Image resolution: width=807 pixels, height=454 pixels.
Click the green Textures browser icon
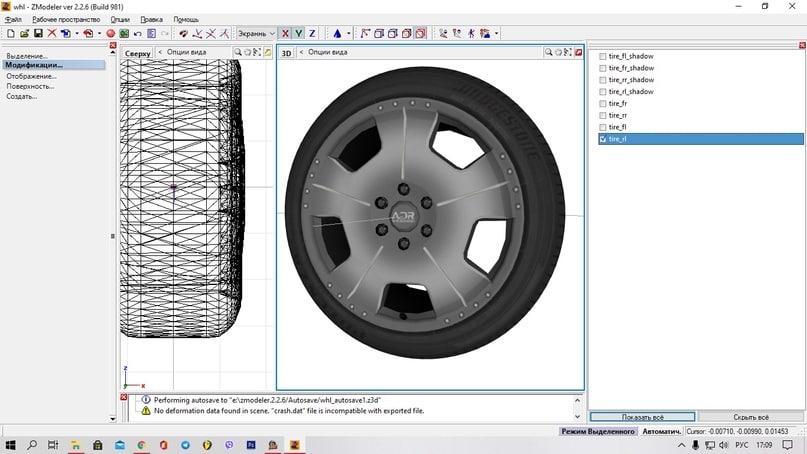tap(124, 33)
